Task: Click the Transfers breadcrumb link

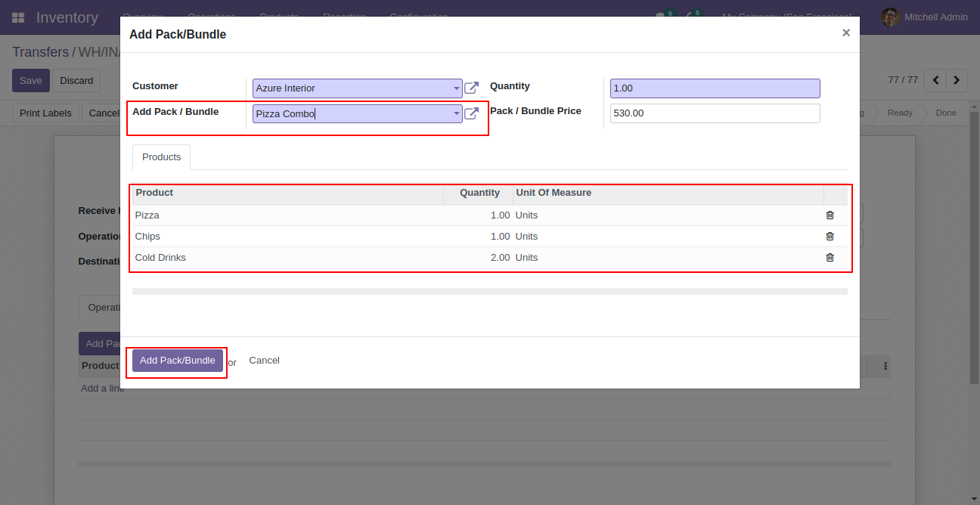Action: [x=40, y=52]
